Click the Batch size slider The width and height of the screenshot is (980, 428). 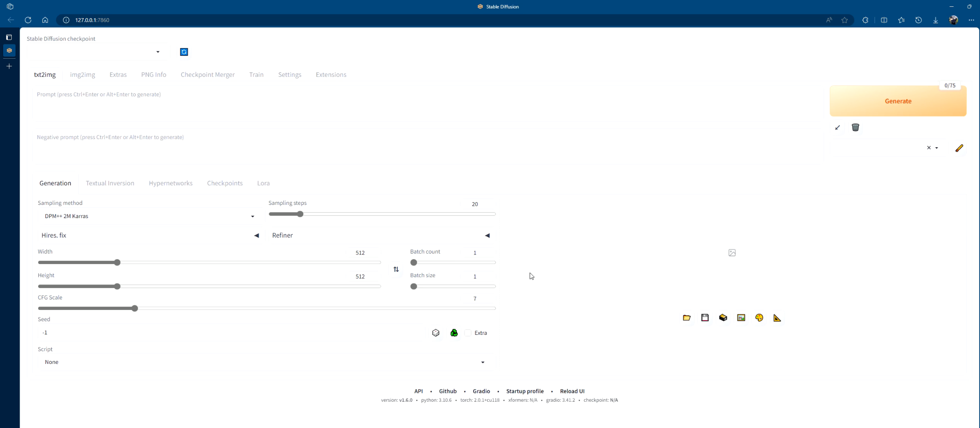click(453, 287)
